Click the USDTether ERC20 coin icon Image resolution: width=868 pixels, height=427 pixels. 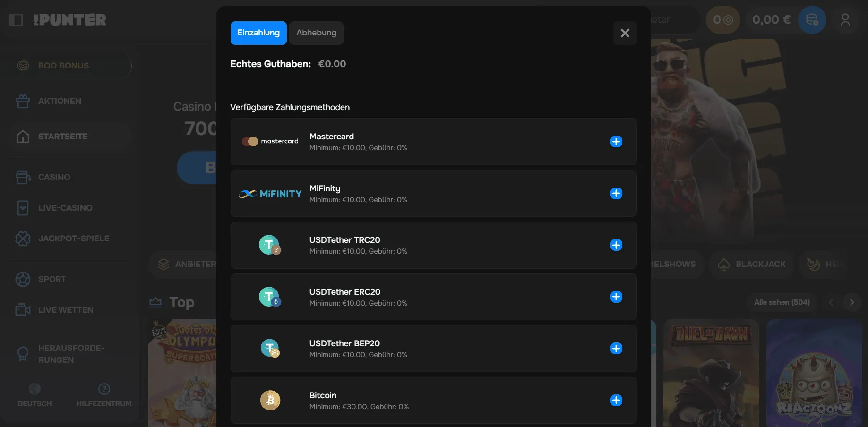270,297
